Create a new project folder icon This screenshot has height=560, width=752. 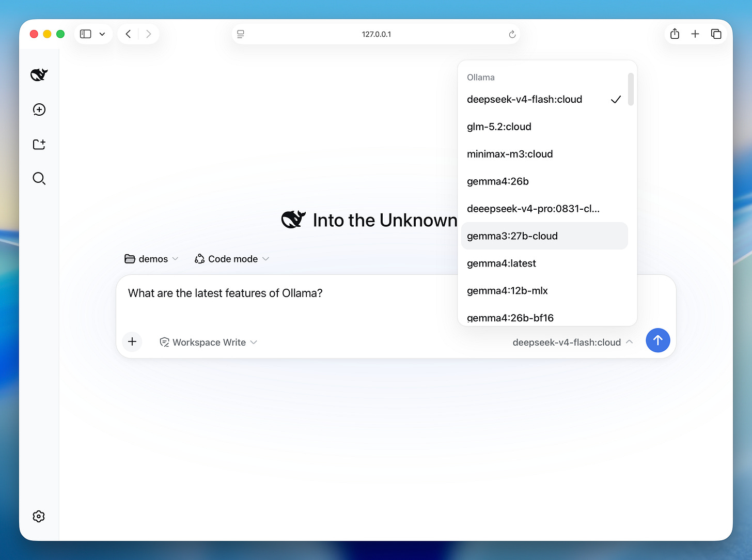pyautogui.click(x=39, y=144)
